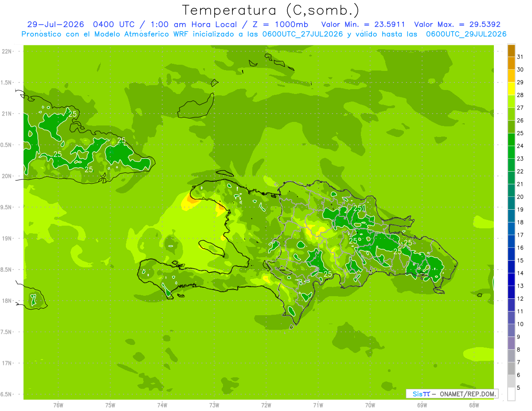This screenshot has width=532, height=411.
Task: Pick the light green swatch between legend 26 and 27
Action: [511, 114]
